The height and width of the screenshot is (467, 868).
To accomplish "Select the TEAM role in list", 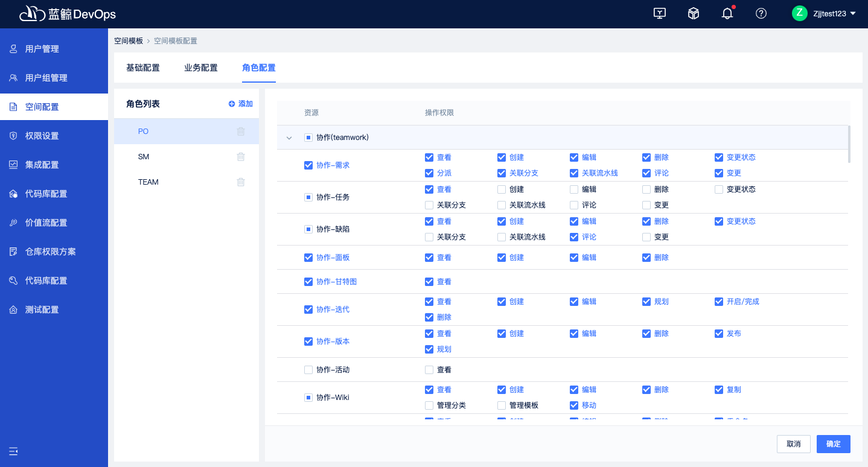I will tap(187, 182).
